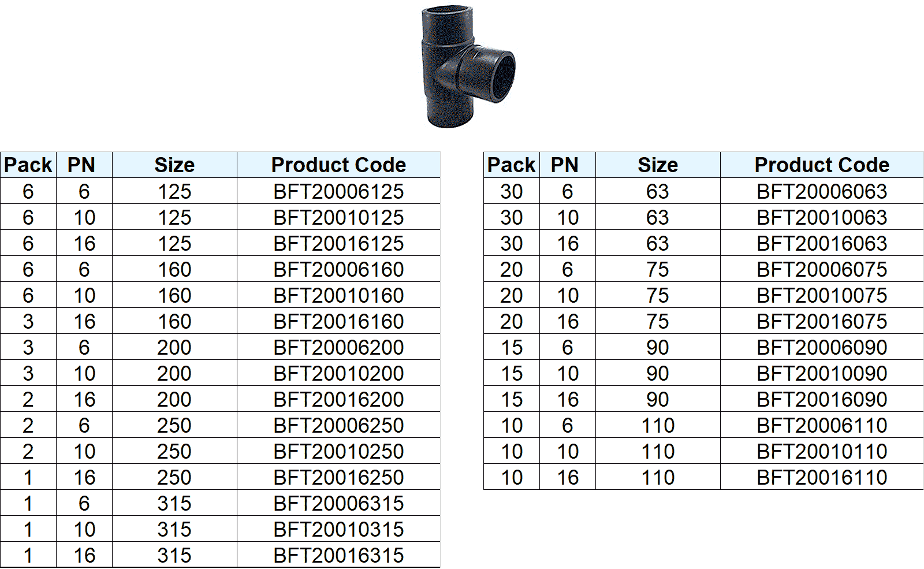This screenshot has height=569, width=924.
Task: Select product code BFT20006200
Action: coord(338,347)
